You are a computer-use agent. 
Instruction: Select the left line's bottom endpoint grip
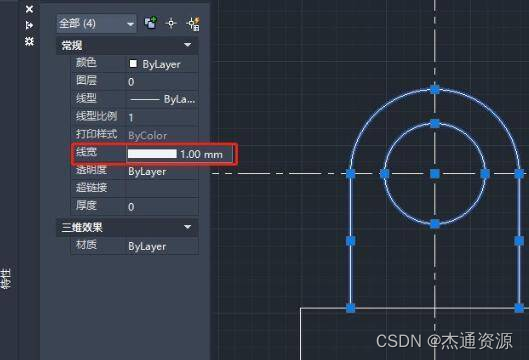tap(351, 308)
